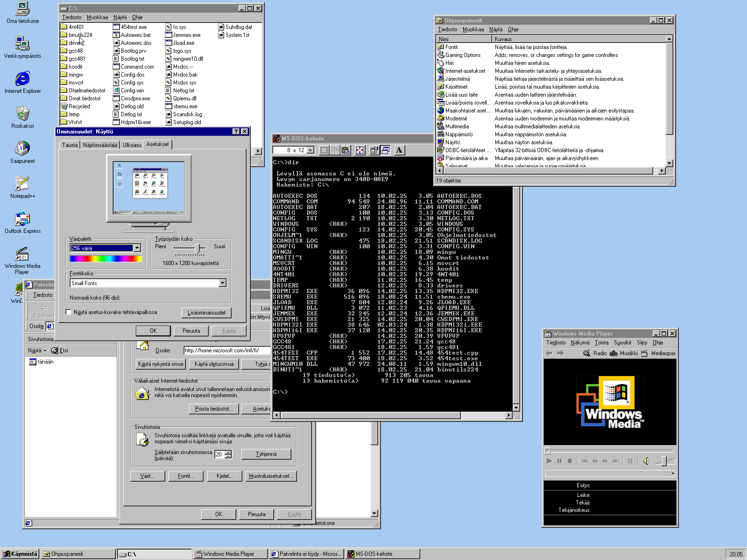Toggle full screen in MS-DOS window toolbar

[x=359, y=150]
